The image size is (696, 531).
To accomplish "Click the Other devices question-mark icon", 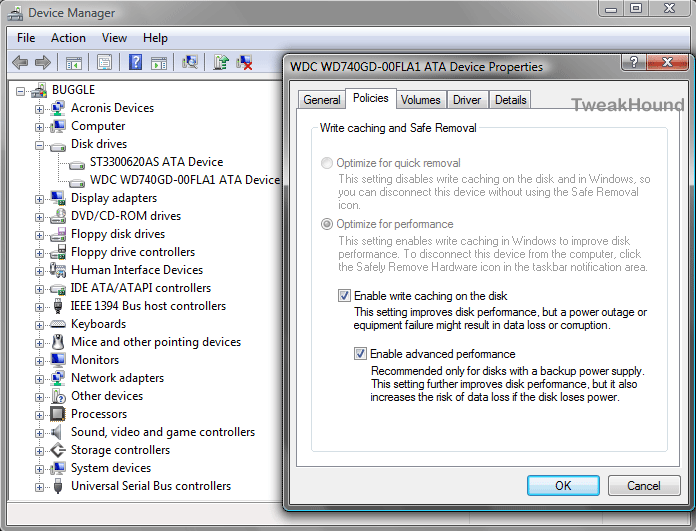I will tap(58, 396).
